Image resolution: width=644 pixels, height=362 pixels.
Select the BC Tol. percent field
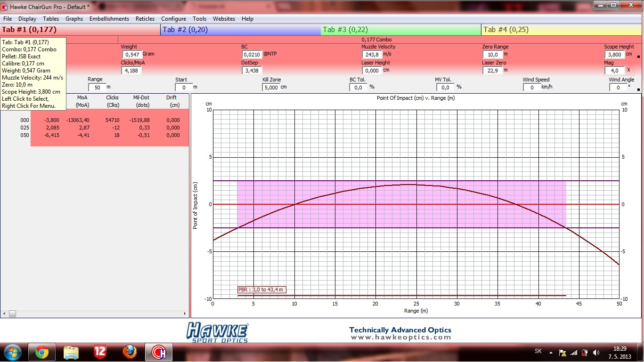[358, 88]
